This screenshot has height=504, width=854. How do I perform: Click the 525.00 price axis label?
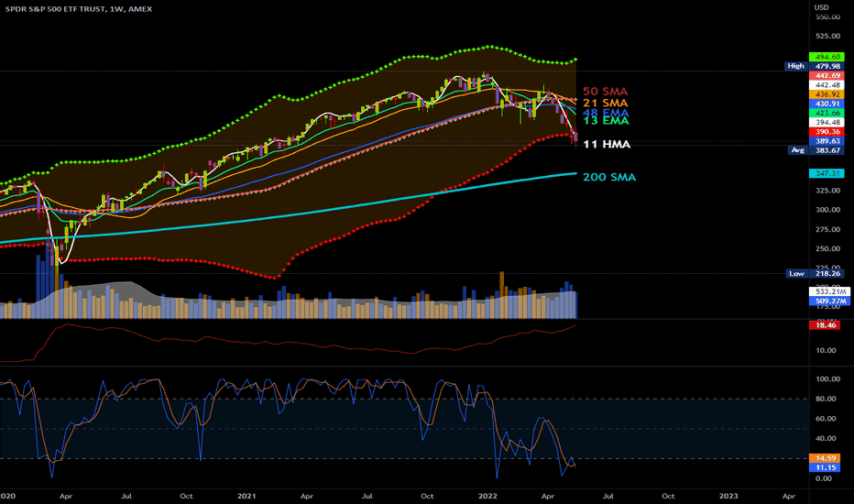pos(827,36)
